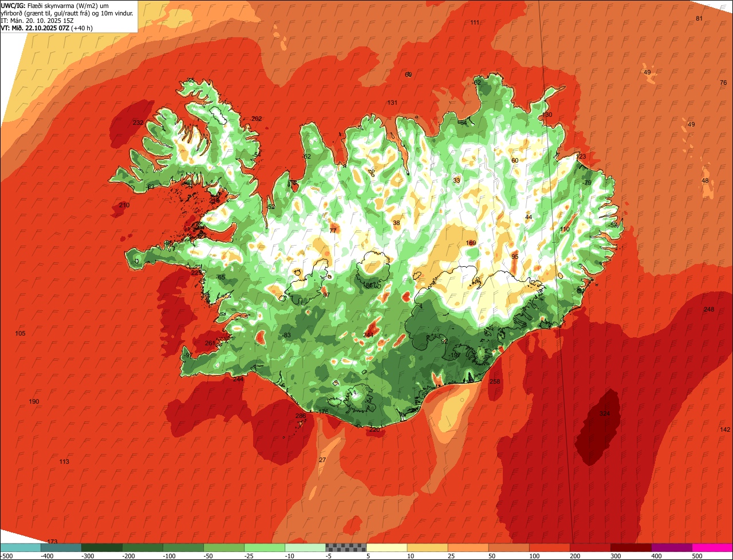Click legend swatch between -200 and -100

click(142, 547)
